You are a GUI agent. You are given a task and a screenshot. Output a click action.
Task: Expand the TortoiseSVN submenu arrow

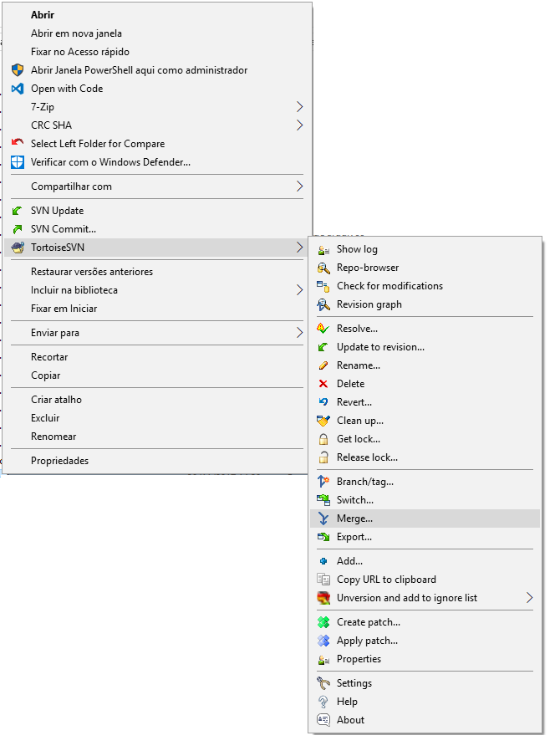300,248
